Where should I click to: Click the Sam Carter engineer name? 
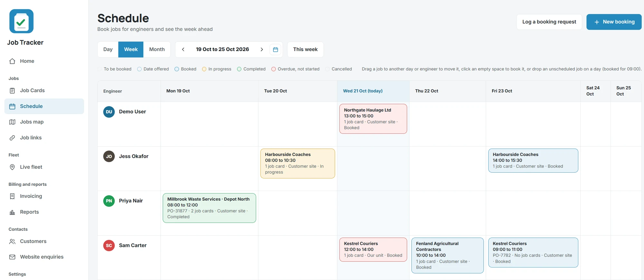point(133,245)
